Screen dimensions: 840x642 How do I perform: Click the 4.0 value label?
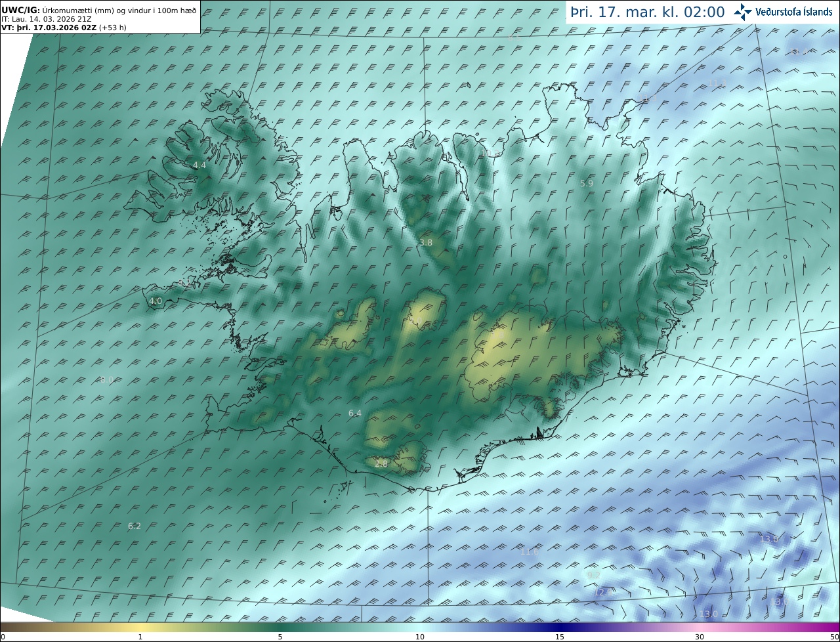[156, 301]
